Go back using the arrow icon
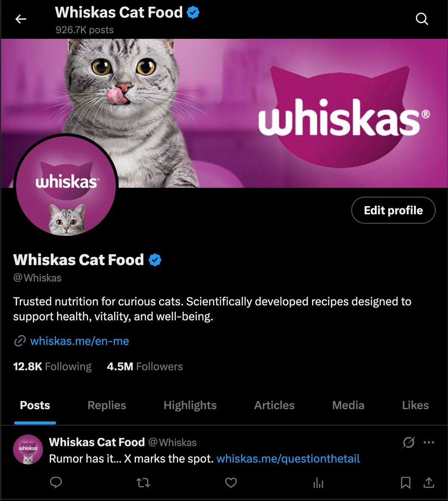 pos(21,19)
